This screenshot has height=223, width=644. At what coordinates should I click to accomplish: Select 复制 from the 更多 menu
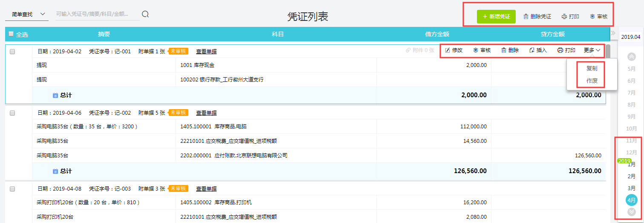(592, 68)
